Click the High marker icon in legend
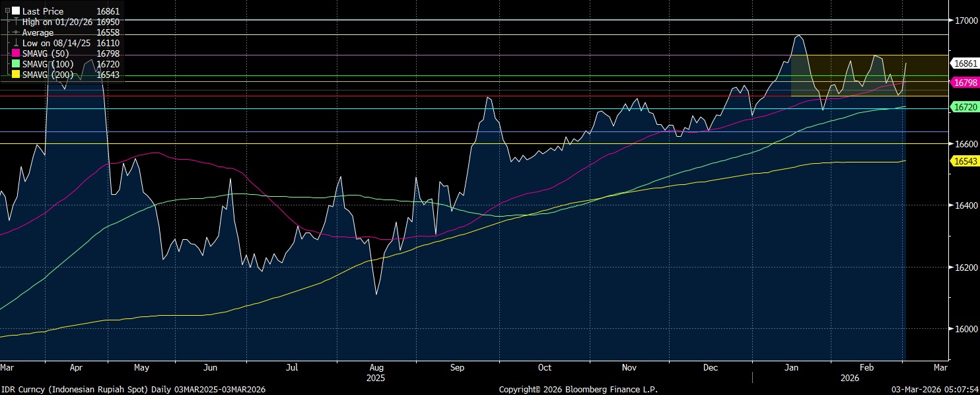Screen dimensions: 980x395 [16, 22]
